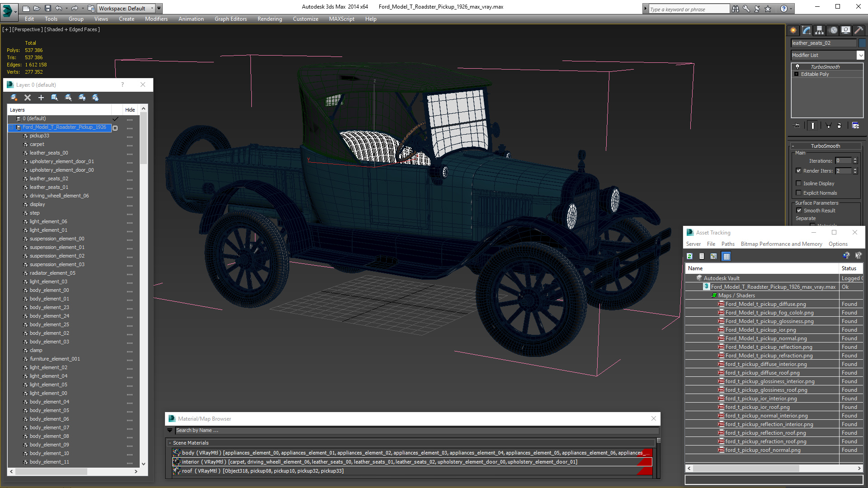
Task: Open Paths menu in Asset Tracking
Action: tap(728, 244)
